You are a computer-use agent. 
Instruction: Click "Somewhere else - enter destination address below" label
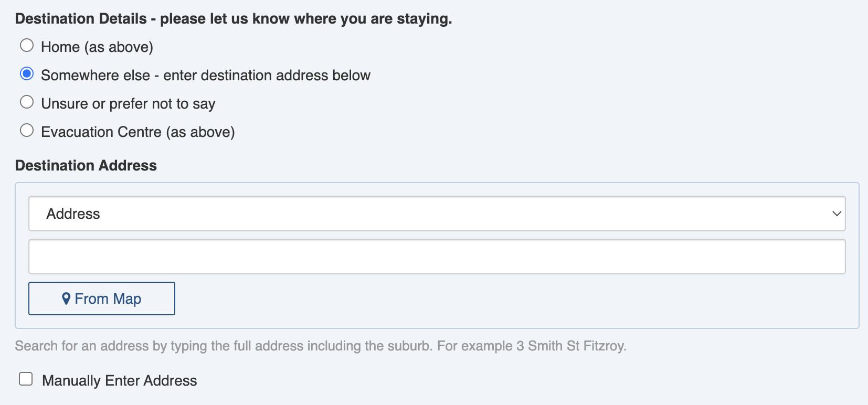coord(206,76)
